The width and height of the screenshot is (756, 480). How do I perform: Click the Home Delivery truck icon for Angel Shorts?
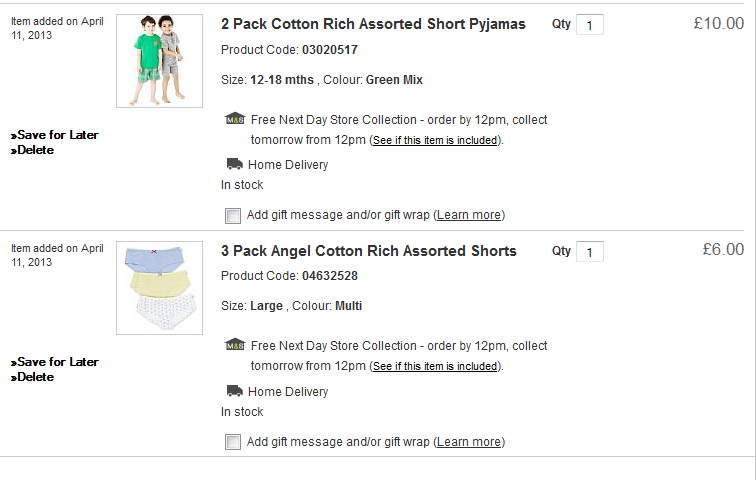235,391
